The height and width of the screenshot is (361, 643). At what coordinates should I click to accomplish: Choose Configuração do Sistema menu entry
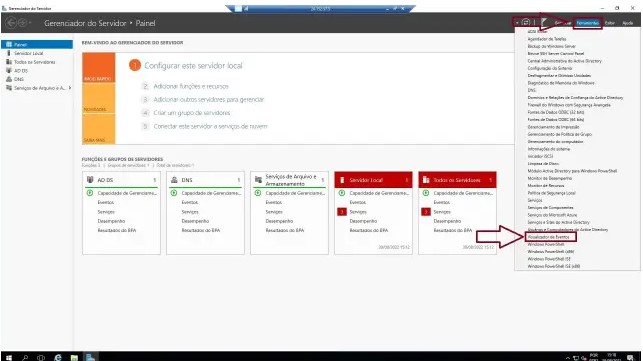tap(550, 68)
